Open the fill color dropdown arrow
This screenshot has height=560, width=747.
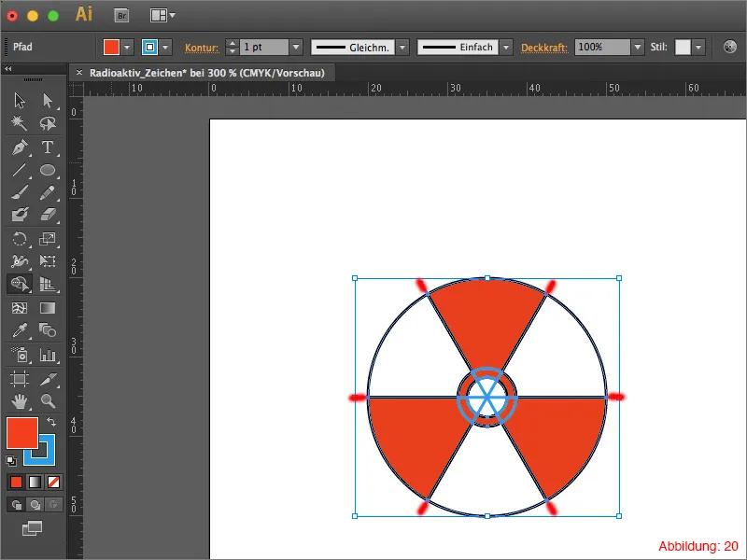tap(127, 48)
